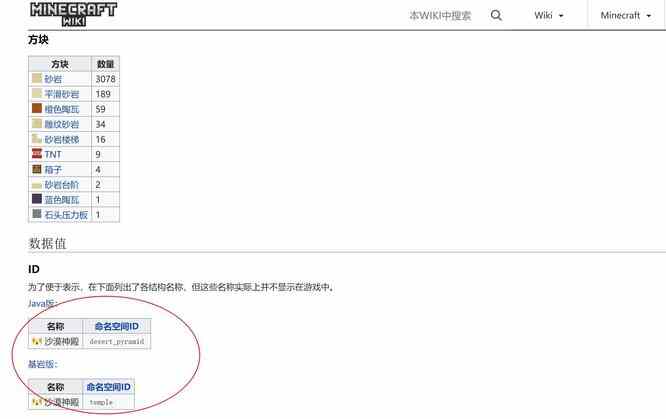
Task: Click the magnifier search icon
Action: [497, 15]
